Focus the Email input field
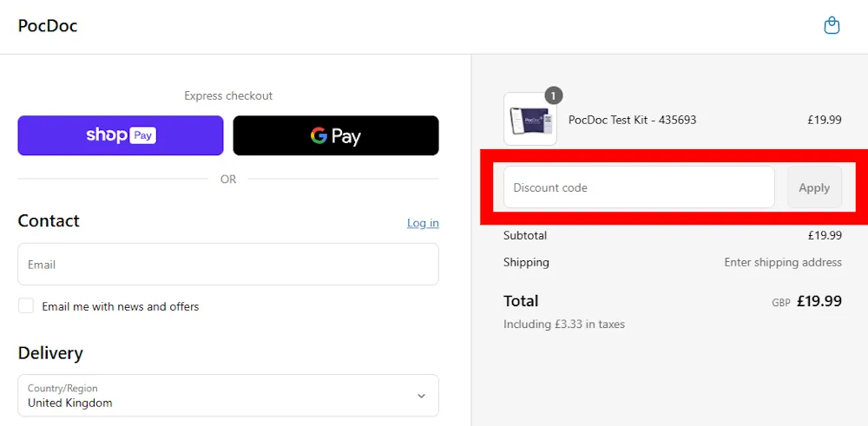This screenshot has width=868, height=426. point(228,265)
